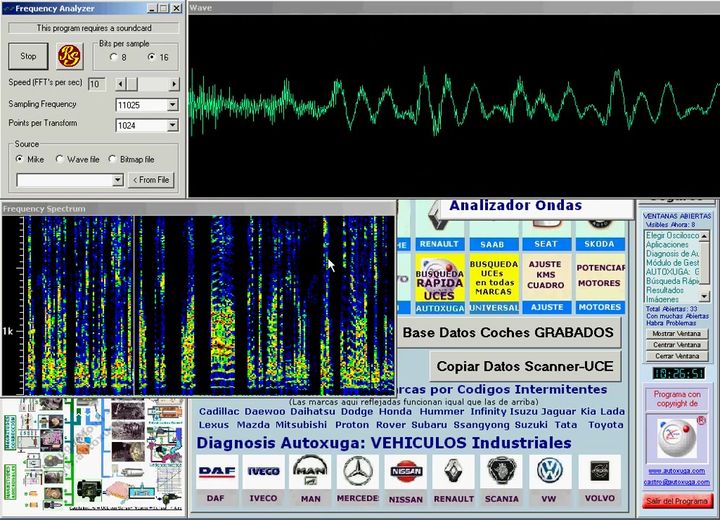Click the down arrow of open windows list
The height and width of the screenshot is (520, 720).
(703, 296)
